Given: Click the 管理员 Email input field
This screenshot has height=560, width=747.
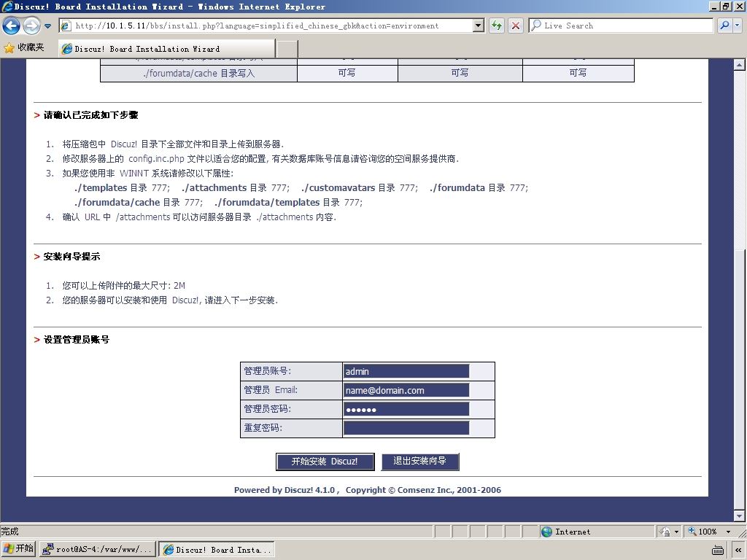Looking at the screenshot, I should (406, 391).
